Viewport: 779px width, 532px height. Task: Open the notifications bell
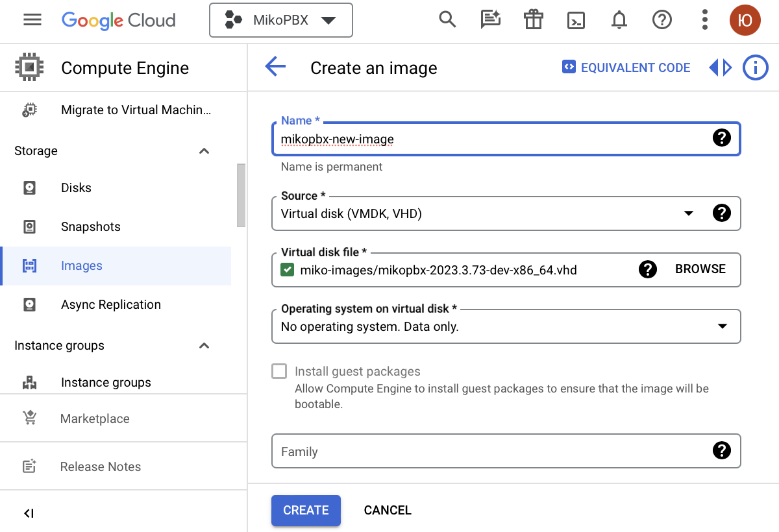pyautogui.click(x=619, y=20)
